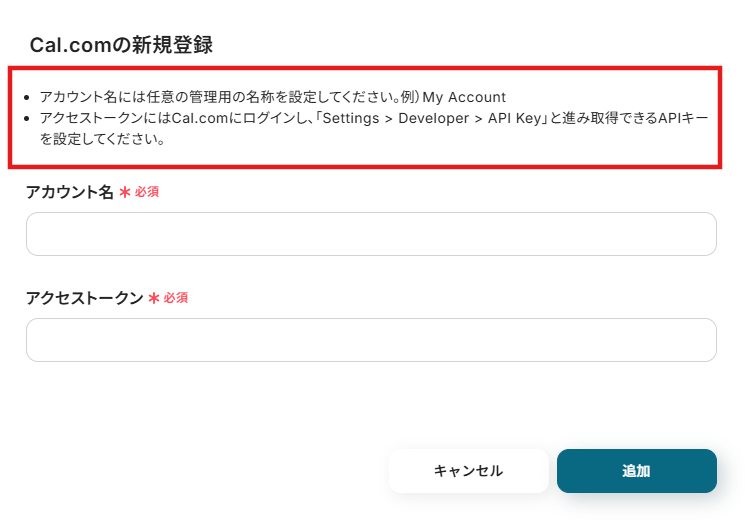Viewport: 745px width, 520px height.
Task: Click the "Cal.comの新規登録" heading
Action: coord(121,45)
